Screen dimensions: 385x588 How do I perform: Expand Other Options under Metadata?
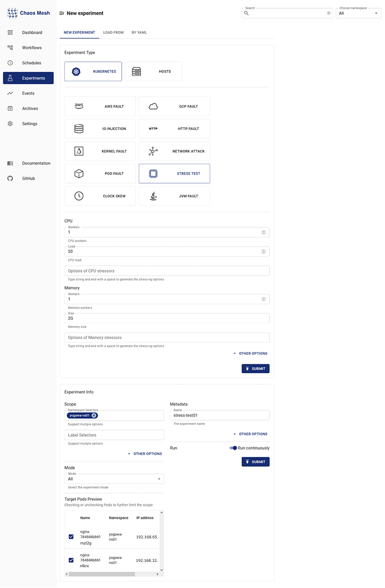tap(250, 434)
